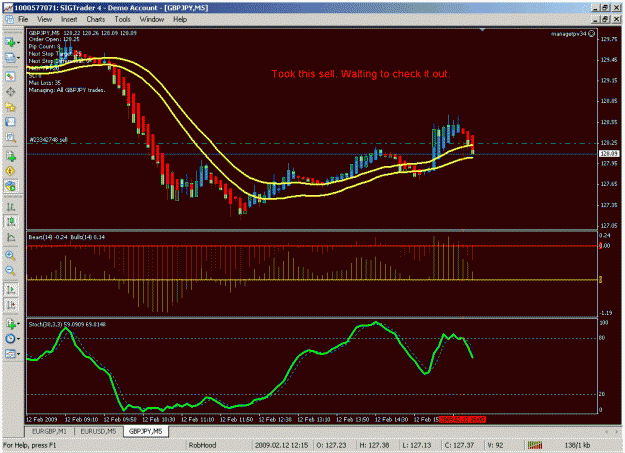Viewport: 625px width, 453px height.
Task: Expand the Templates dropdown arrow
Action: [18, 354]
